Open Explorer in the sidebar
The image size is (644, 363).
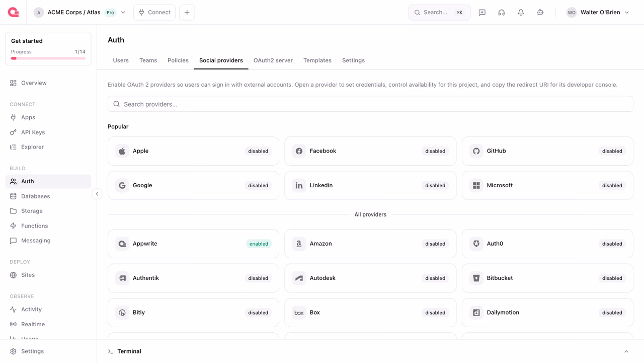coord(48,147)
